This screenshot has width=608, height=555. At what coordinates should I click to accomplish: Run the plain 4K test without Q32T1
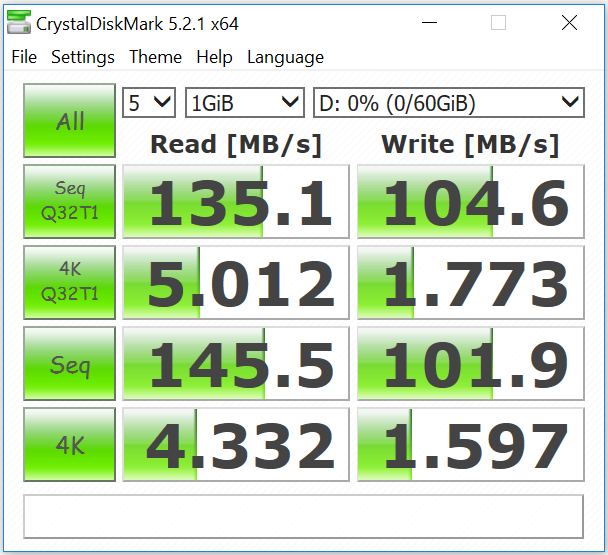point(70,446)
